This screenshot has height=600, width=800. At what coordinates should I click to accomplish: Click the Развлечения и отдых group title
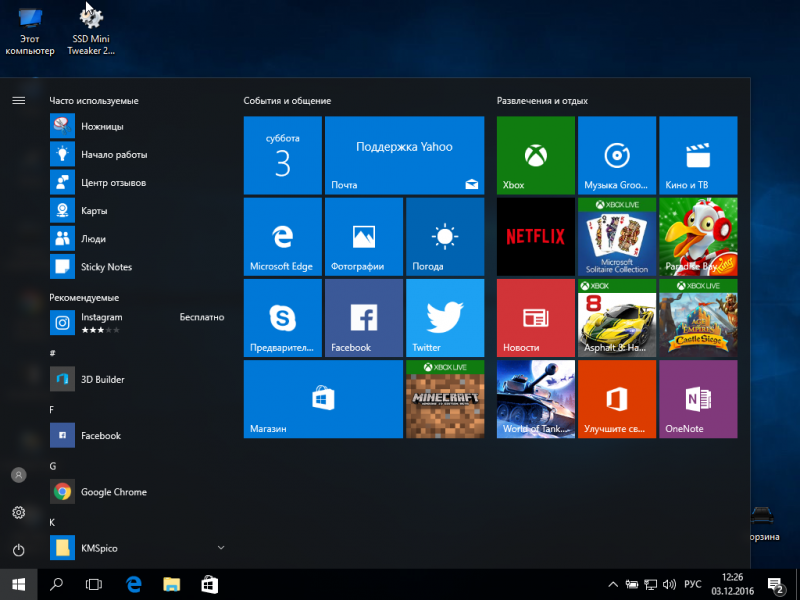point(542,101)
